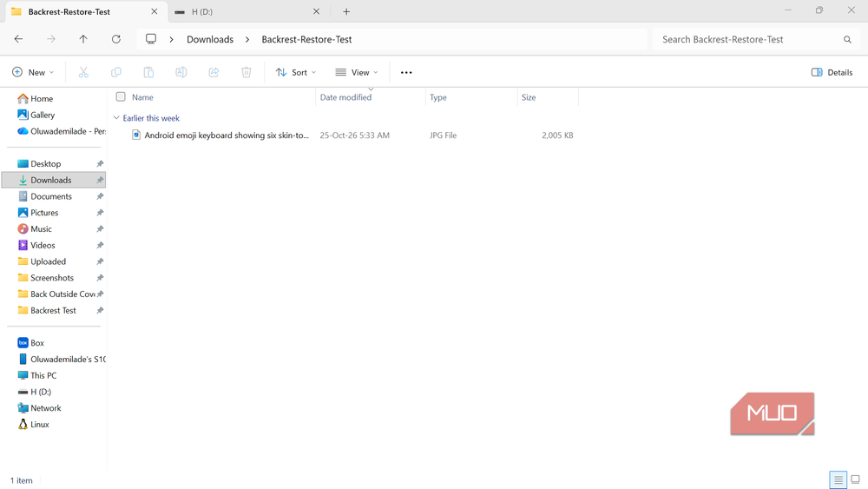Switch to large thumbnails view icon at bottom right
868x489 pixels.
point(855,479)
